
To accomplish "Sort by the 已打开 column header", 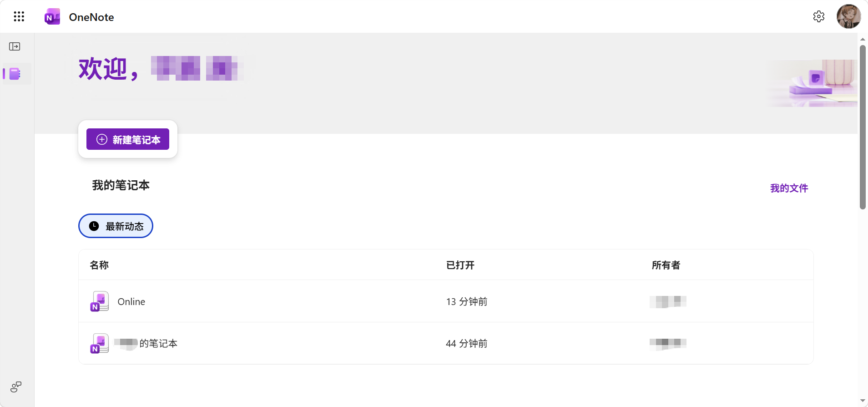I will click(460, 265).
